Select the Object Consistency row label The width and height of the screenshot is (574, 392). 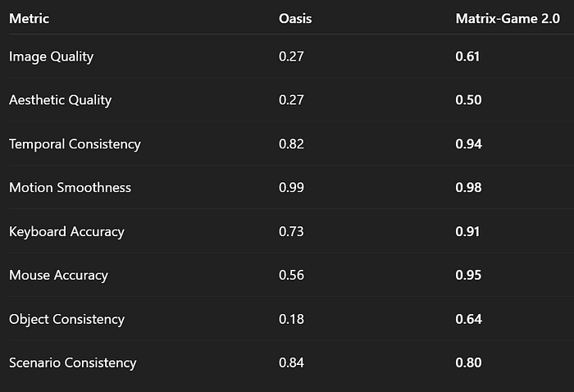66,320
